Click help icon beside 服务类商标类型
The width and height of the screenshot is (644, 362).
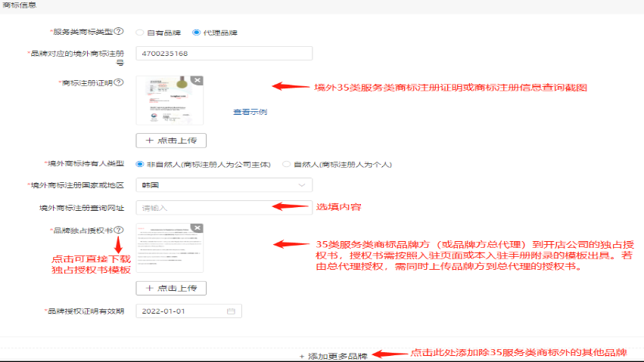pos(119,32)
